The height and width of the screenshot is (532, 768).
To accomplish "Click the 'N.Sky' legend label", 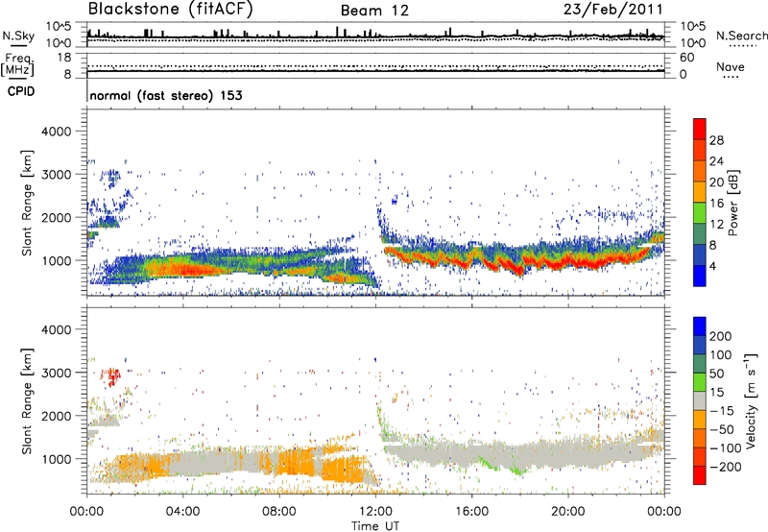I will [x=18, y=36].
